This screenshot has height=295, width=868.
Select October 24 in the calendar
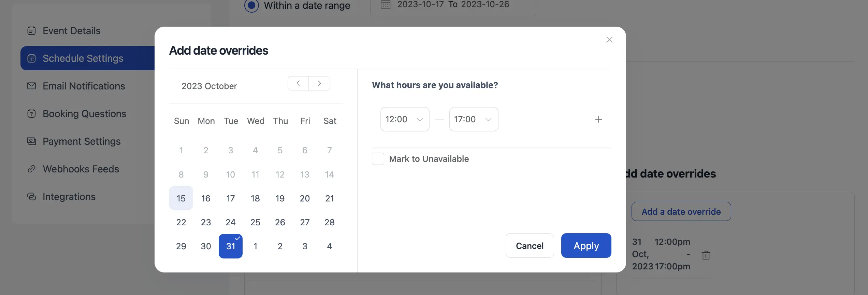[231, 222]
